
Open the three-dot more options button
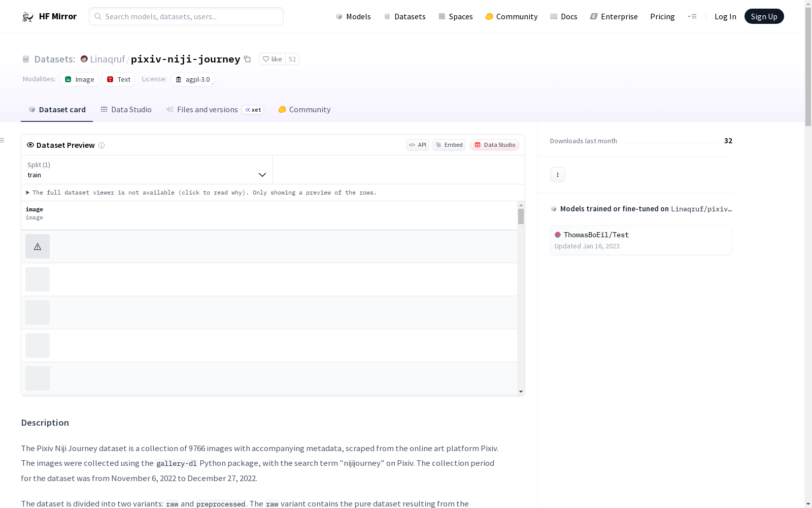pyautogui.click(x=558, y=175)
